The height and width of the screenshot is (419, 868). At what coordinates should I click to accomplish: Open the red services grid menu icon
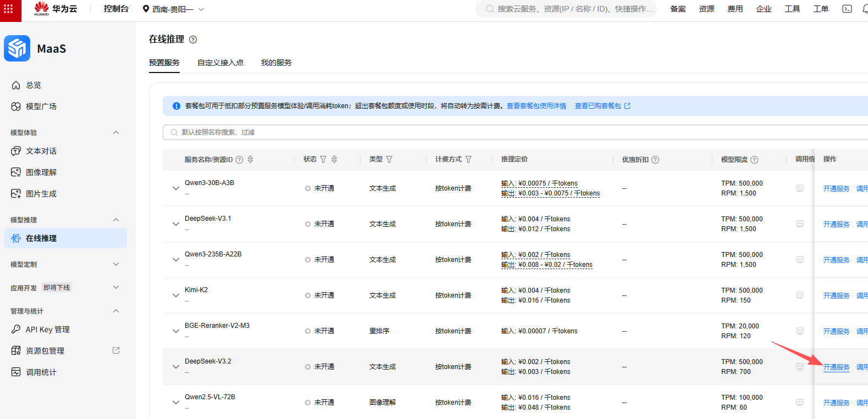coord(8,9)
